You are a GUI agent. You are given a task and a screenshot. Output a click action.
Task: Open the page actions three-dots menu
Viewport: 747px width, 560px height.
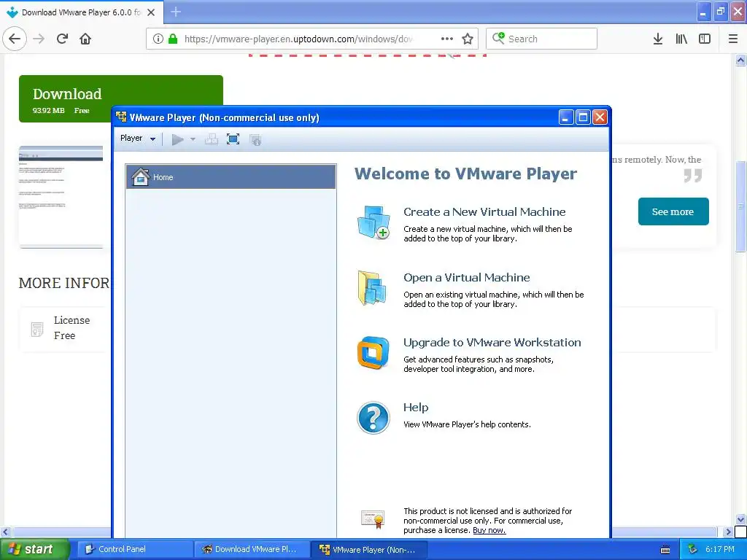pyautogui.click(x=447, y=39)
